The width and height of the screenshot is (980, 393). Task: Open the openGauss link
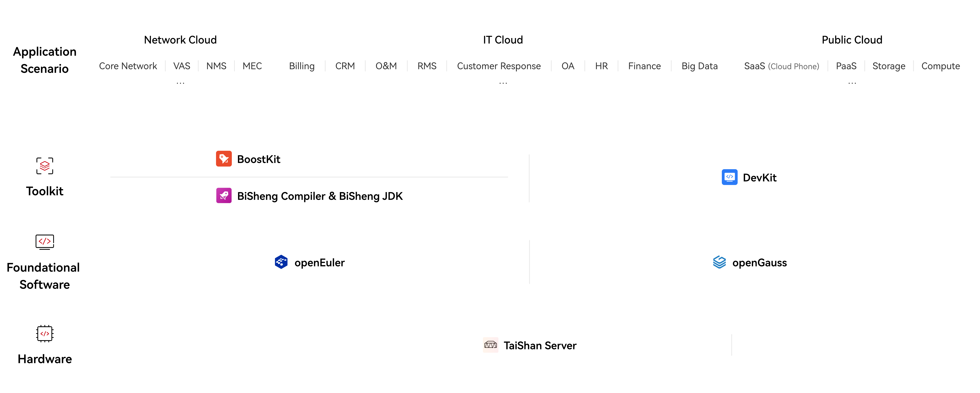pos(759,263)
